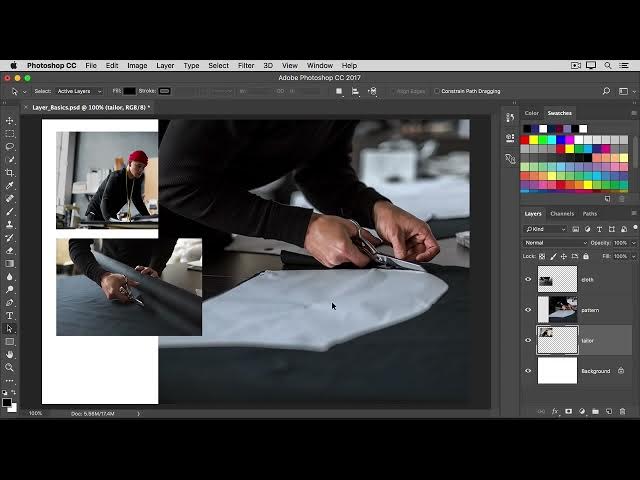This screenshot has width=640, height=480.
Task: Select the Background layer thumbnail
Action: [557, 371]
